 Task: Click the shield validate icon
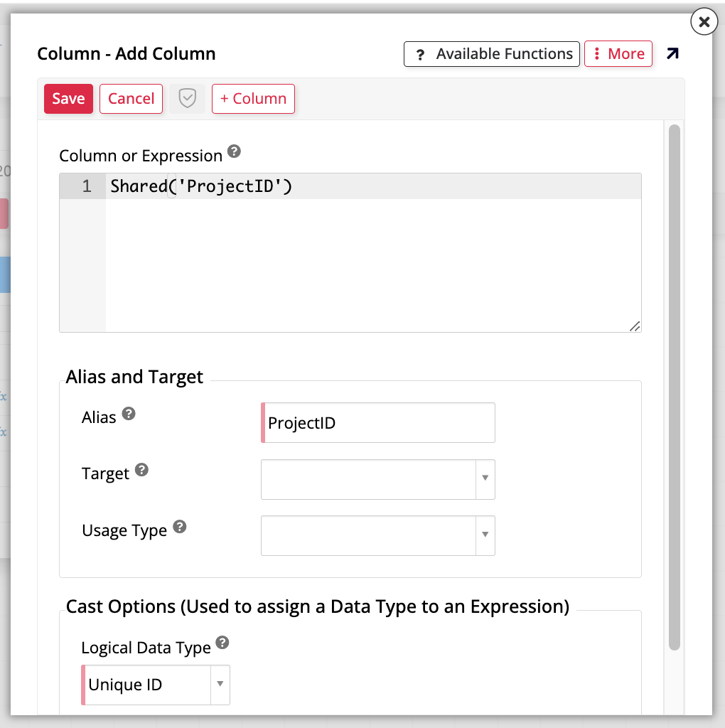pyautogui.click(x=187, y=99)
